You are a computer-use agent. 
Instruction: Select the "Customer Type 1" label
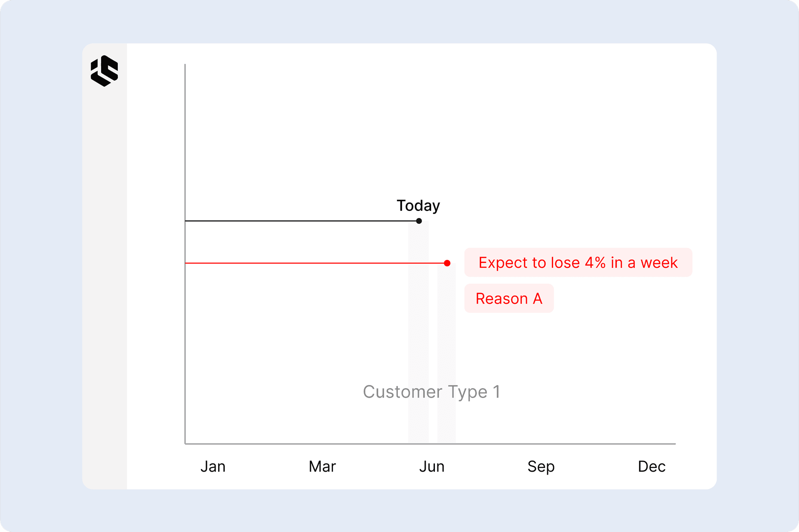(432, 391)
